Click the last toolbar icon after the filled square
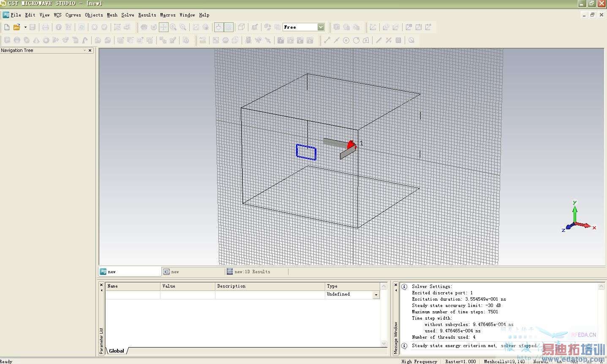Image resolution: width=607 pixels, height=364 pixels. click(411, 40)
